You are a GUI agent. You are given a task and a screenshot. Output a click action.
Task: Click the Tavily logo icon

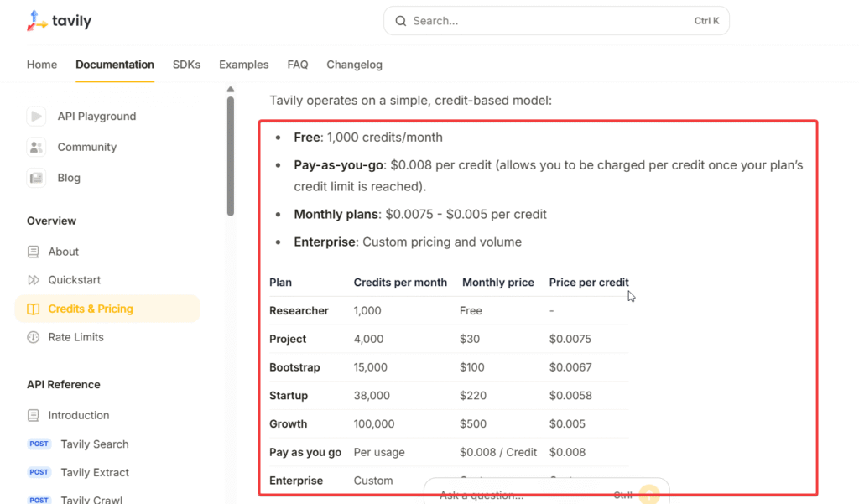coord(37,21)
